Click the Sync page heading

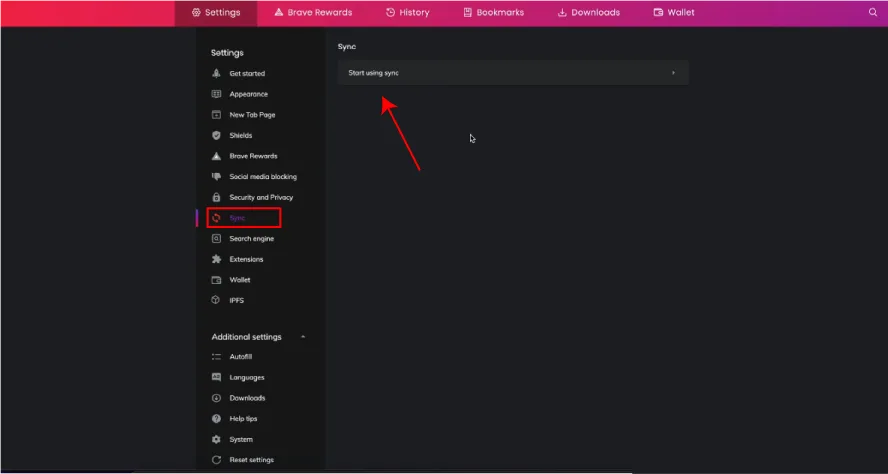pos(347,46)
